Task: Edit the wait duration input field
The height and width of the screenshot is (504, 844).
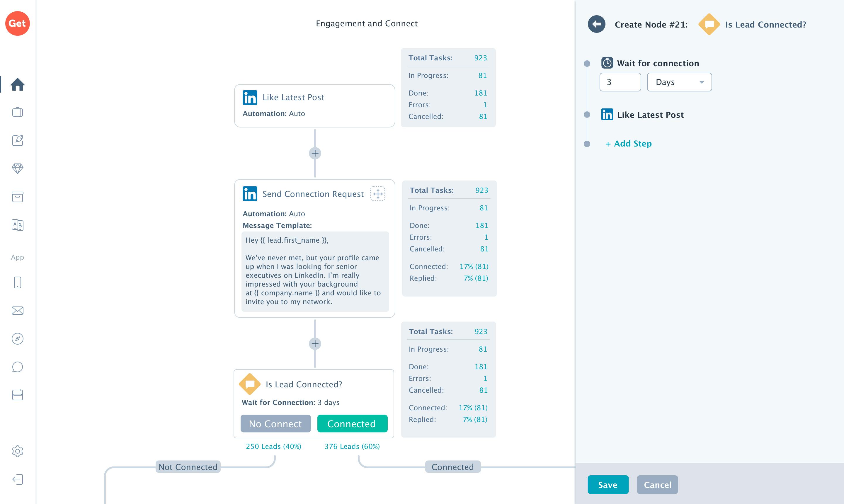Action: pyautogui.click(x=620, y=82)
